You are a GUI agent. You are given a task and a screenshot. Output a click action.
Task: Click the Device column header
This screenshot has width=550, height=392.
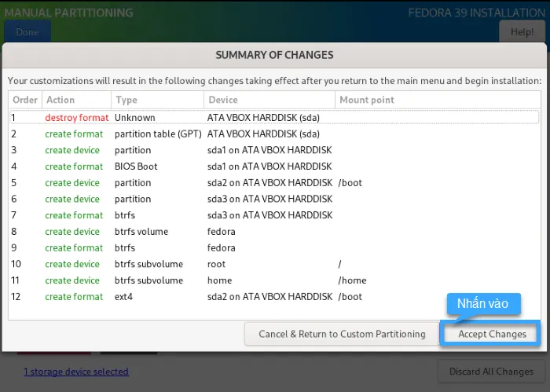pyautogui.click(x=269, y=100)
